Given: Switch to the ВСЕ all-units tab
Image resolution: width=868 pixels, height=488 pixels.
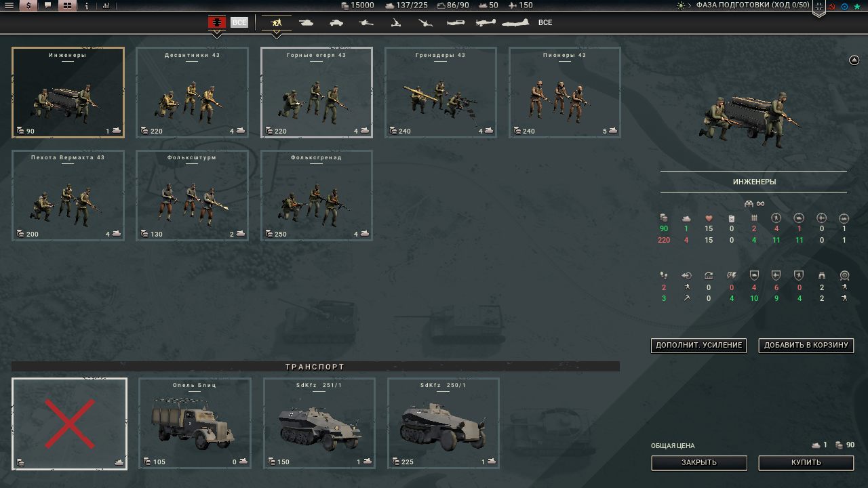Looking at the screenshot, I should pyautogui.click(x=545, y=22).
